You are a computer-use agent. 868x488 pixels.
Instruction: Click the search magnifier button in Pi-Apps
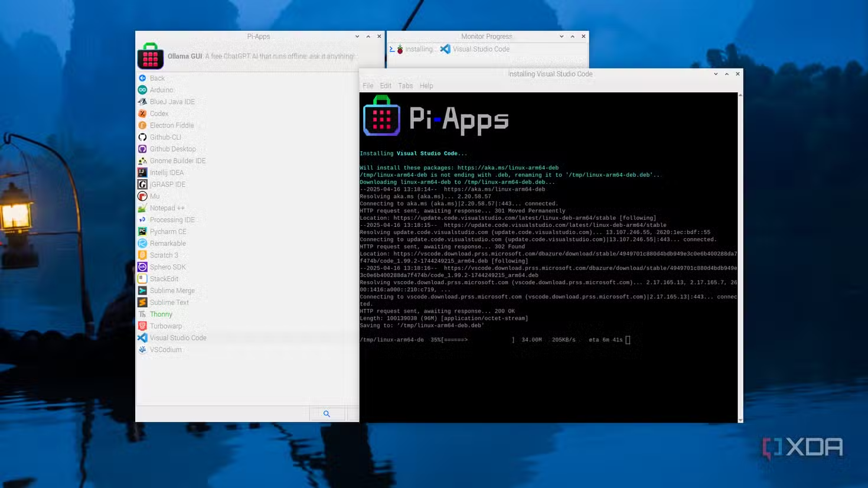coord(327,414)
